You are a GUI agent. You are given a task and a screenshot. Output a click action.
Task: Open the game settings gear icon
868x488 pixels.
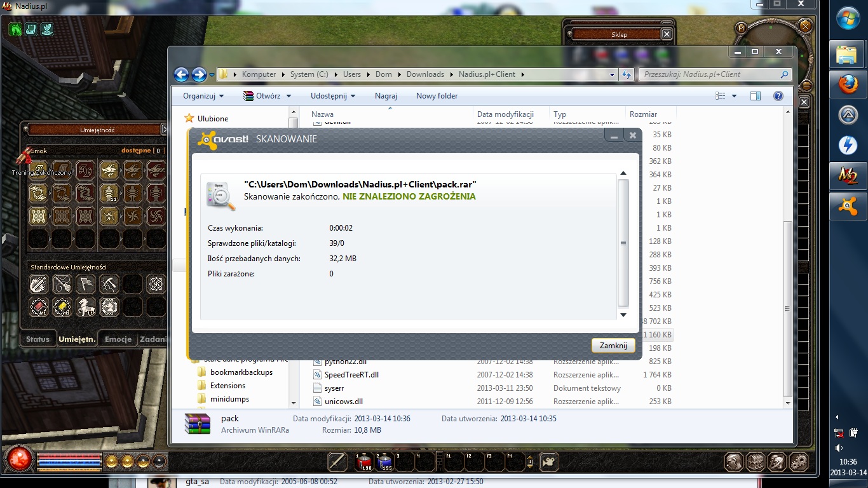point(799,462)
